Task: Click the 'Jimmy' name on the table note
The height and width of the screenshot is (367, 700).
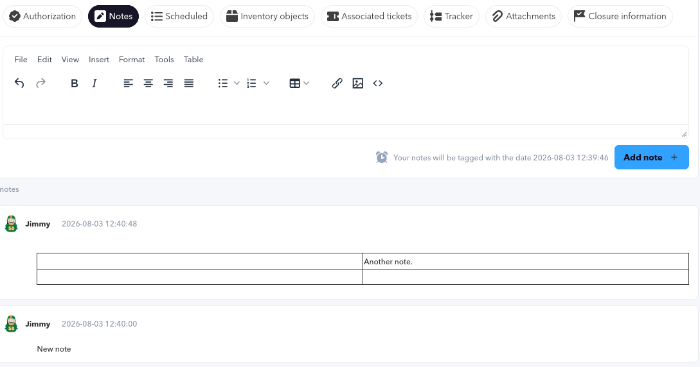Action: click(38, 224)
